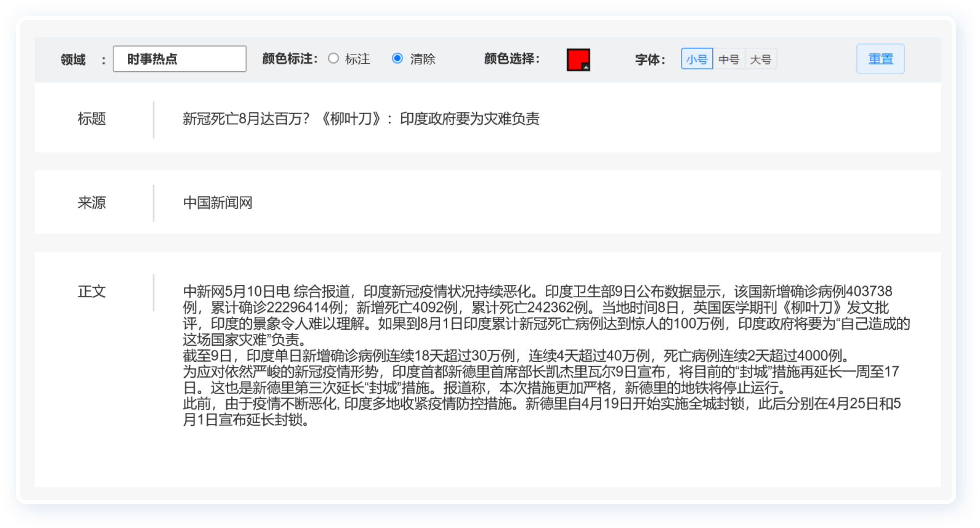Click the 来源 row label

click(92, 203)
